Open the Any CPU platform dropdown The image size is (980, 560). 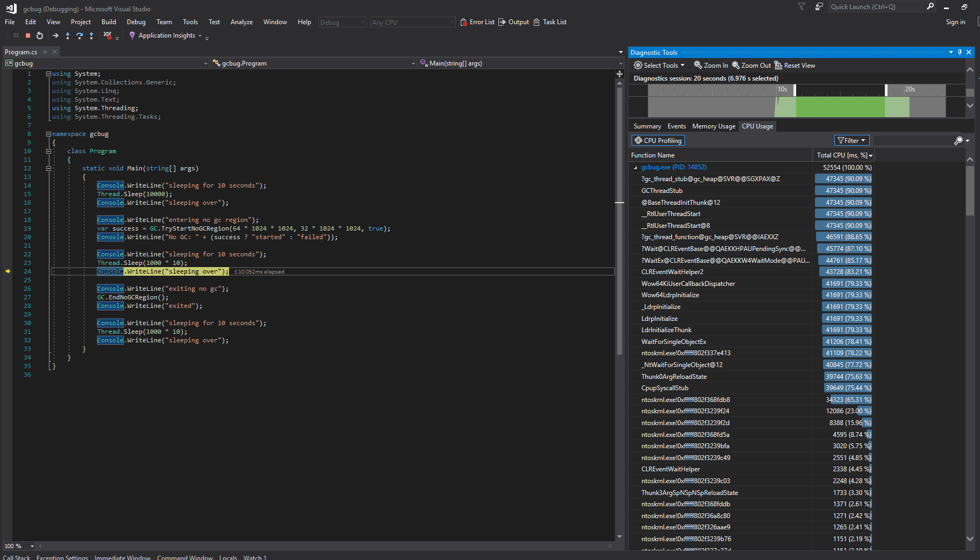click(450, 22)
